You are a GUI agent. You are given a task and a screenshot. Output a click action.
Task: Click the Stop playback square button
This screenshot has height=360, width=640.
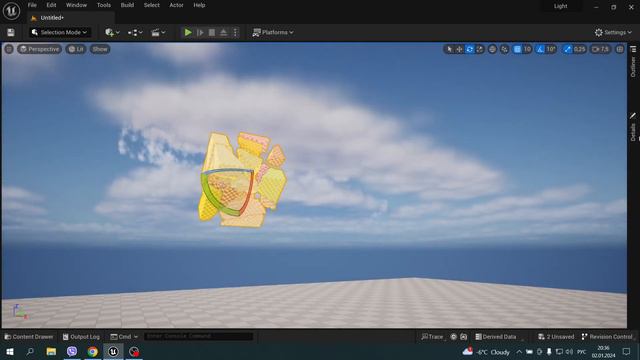coord(212,32)
